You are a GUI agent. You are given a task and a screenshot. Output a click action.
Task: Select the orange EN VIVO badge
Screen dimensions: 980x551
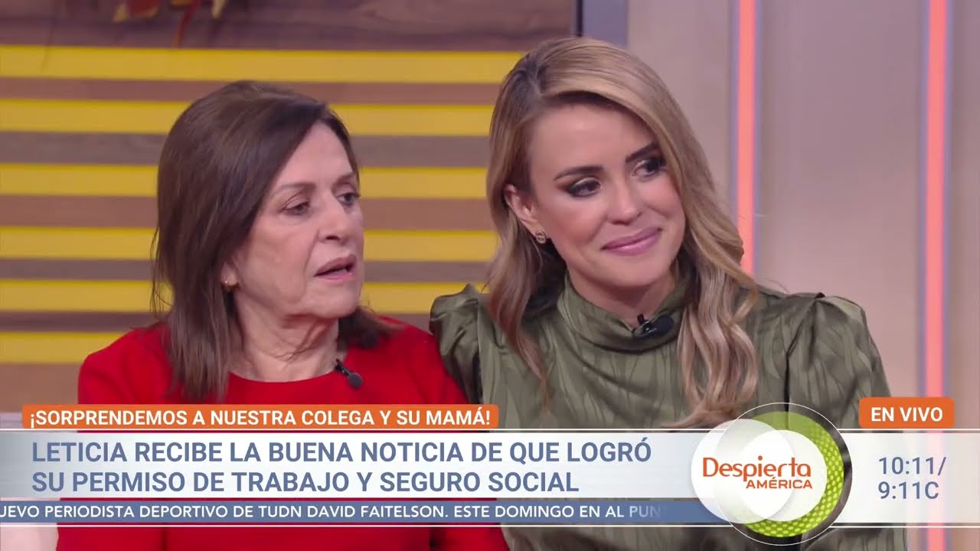(x=906, y=414)
